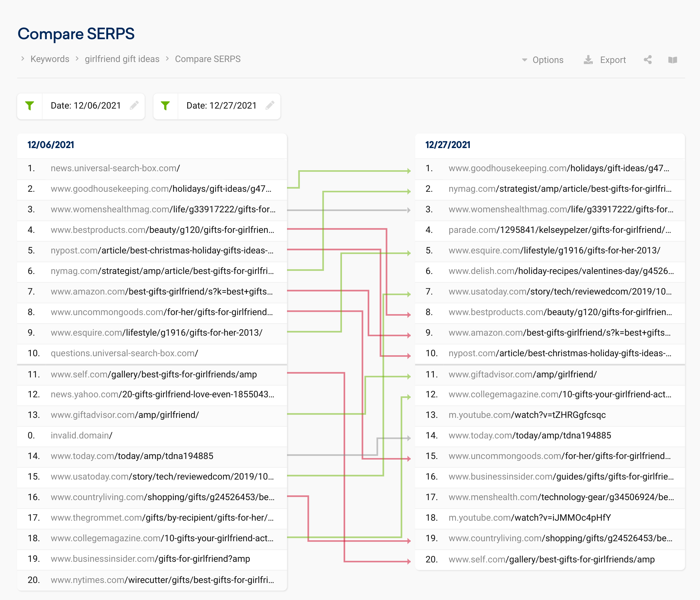The image size is (700, 600).
Task: Open businessinsider.com gifts-for-girlfriend?amp result
Action: [150, 559]
